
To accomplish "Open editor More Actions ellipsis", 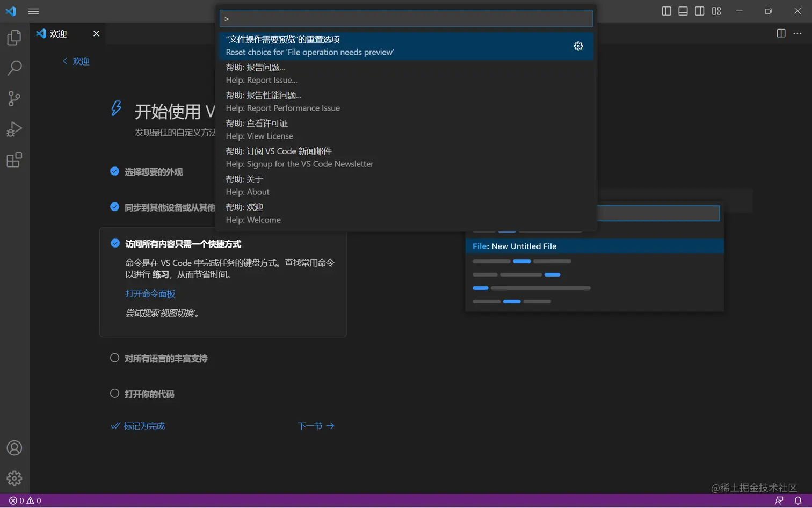I will [x=798, y=33].
